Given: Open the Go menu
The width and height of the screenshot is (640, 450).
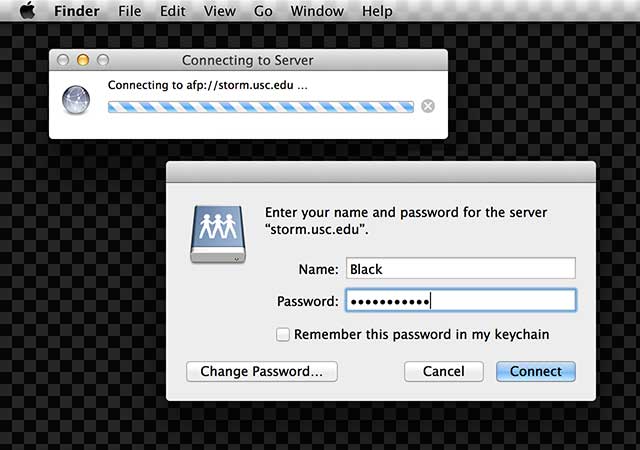Looking at the screenshot, I should click(263, 12).
